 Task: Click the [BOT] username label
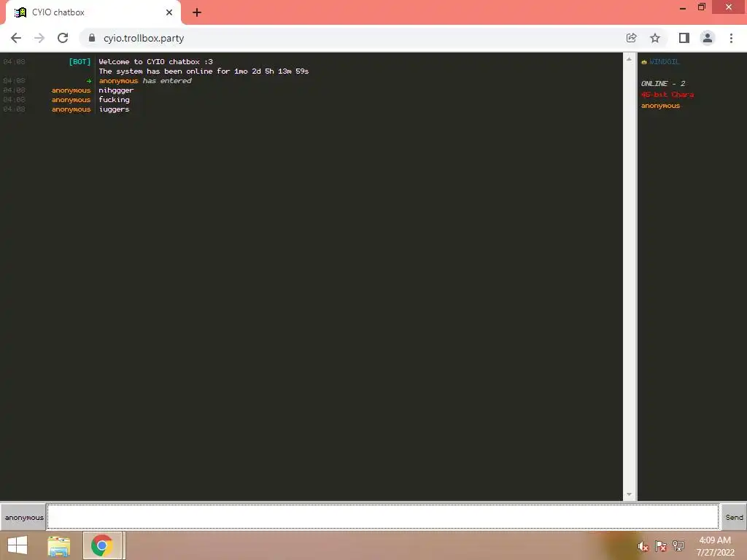tap(80, 62)
